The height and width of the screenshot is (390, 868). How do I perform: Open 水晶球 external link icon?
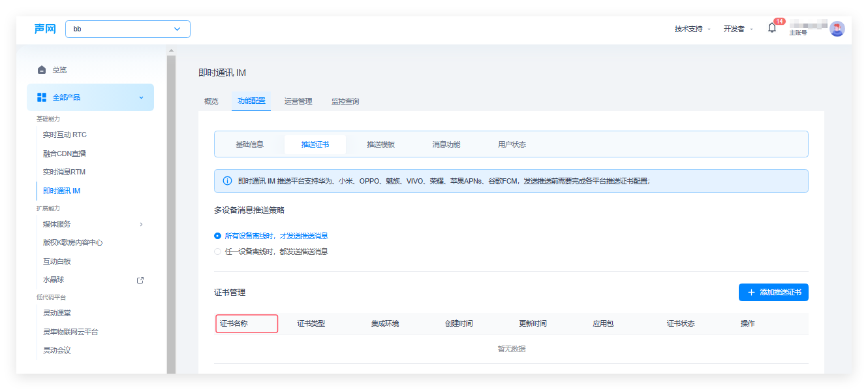pyautogui.click(x=140, y=280)
